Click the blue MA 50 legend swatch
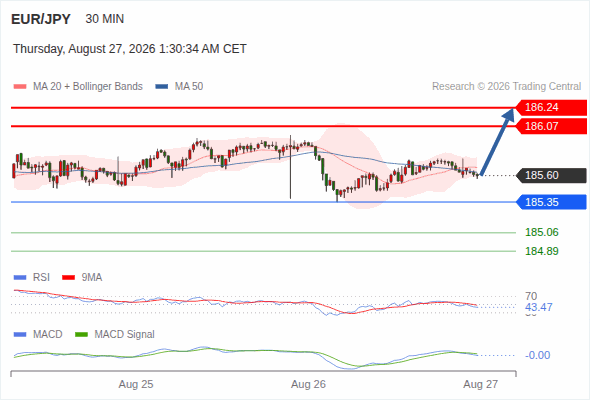This screenshot has height=400, width=590. [162, 87]
